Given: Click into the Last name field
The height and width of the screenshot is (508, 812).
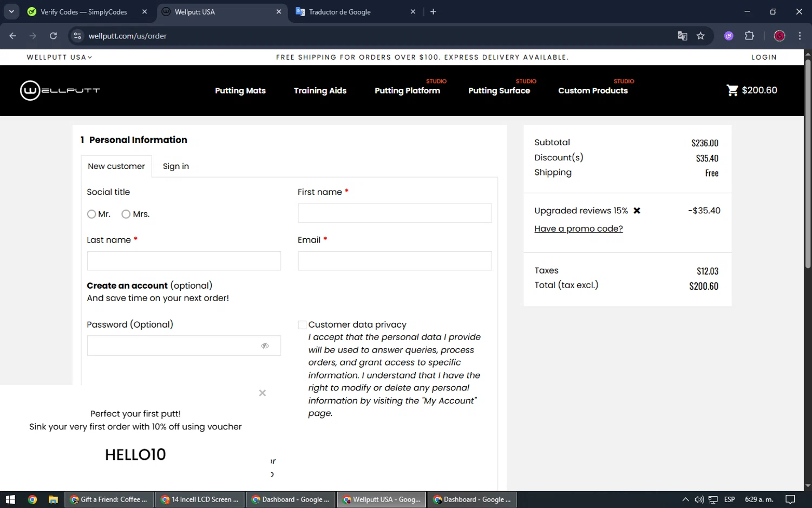Looking at the screenshot, I should [184, 261].
